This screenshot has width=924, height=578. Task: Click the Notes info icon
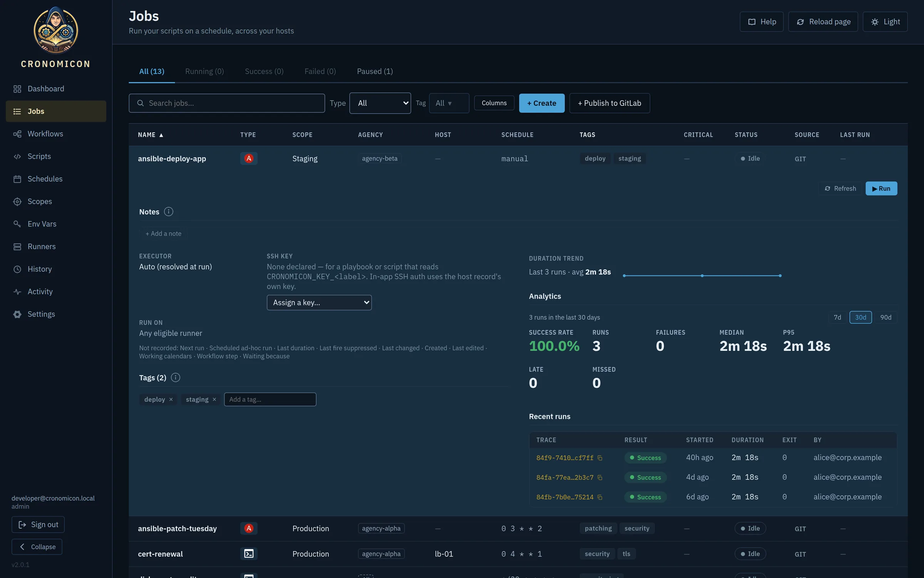click(x=169, y=212)
